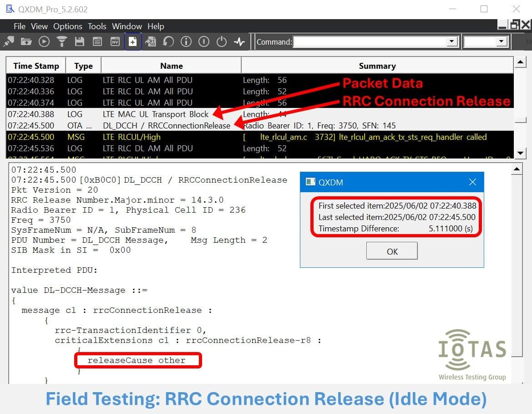Click the power button toolbar icon
Screen dimensions: 532x414
click(222, 42)
